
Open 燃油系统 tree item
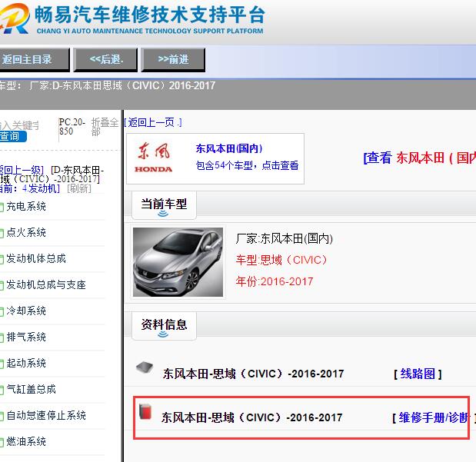(26, 441)
